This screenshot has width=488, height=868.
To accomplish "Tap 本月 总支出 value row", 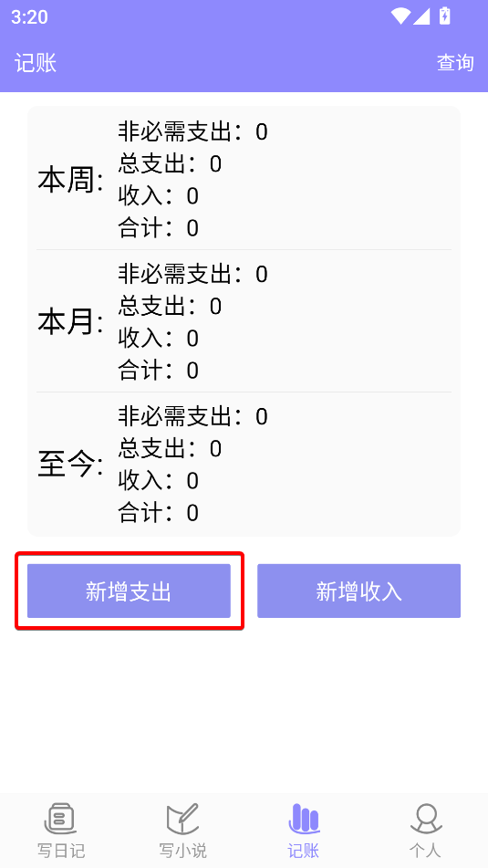I will point(170,306).
